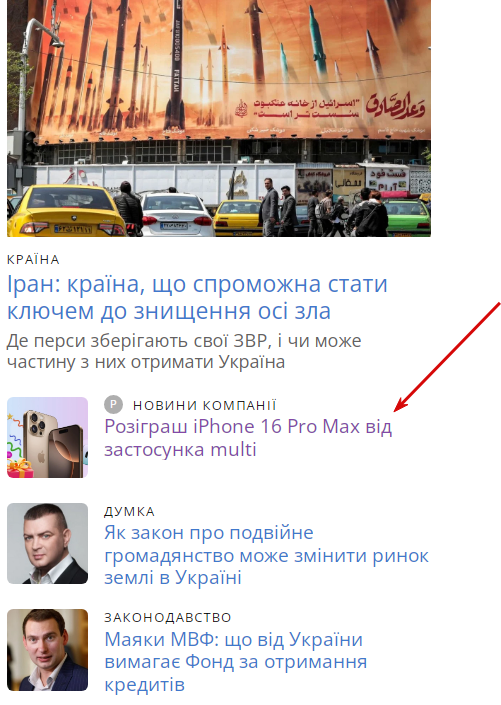Screen dimensions: 501x705
Task: Open the headline "Іран: країна, що спроможна стати ключем"
Action: pyautogui.click(x=197, y=297)
